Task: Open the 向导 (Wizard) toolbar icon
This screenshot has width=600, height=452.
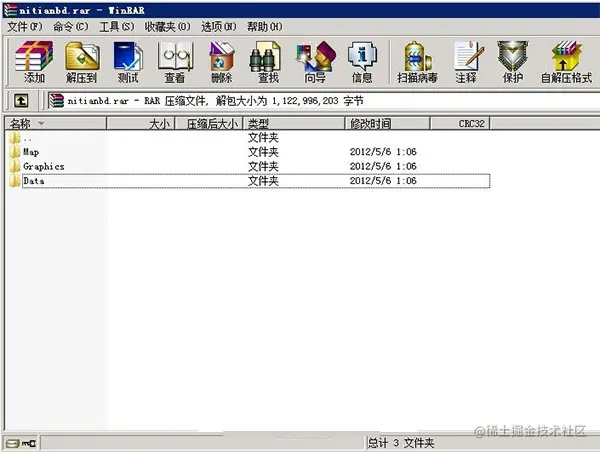Action: click(316, 57)
